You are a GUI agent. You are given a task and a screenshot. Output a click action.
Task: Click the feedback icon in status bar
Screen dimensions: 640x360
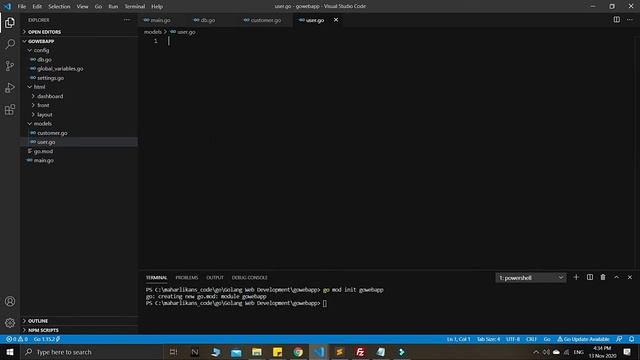(x=619, y=339)
